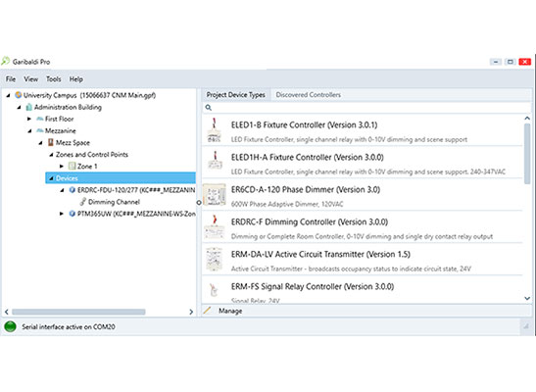
Task: Switch to Discovered Controllers tab
Action: tap(308, 95)
